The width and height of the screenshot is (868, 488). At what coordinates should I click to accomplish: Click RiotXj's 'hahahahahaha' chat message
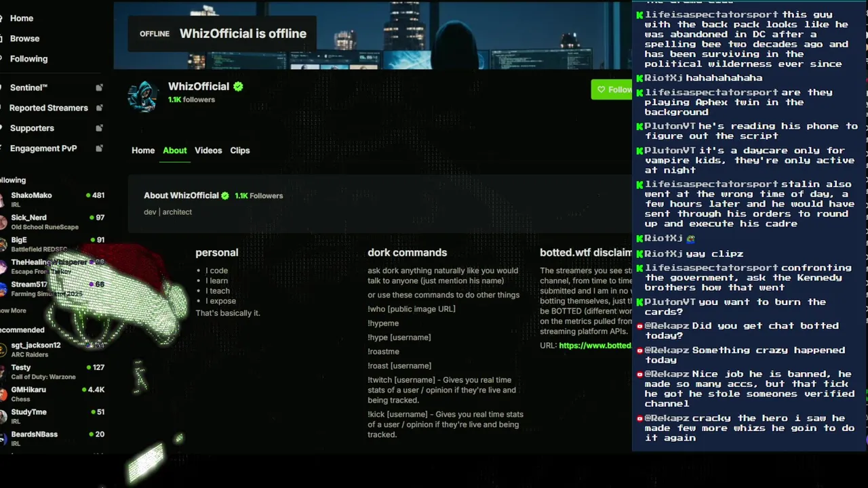724,78
